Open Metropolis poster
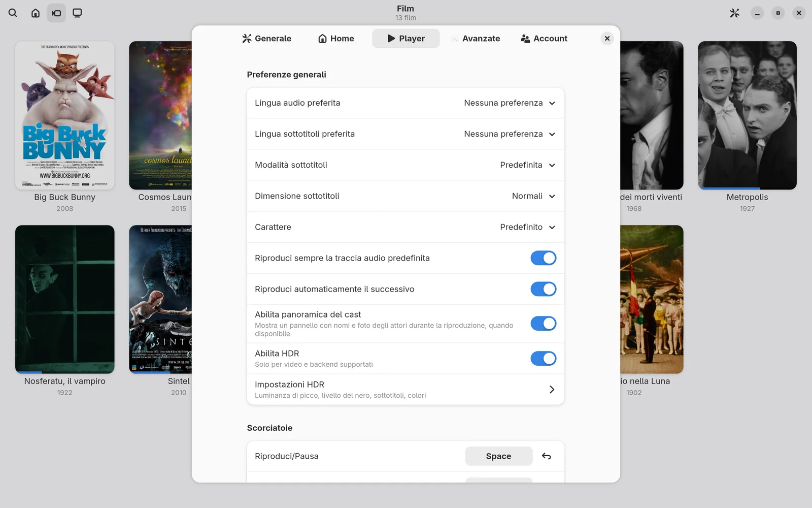 747,115
